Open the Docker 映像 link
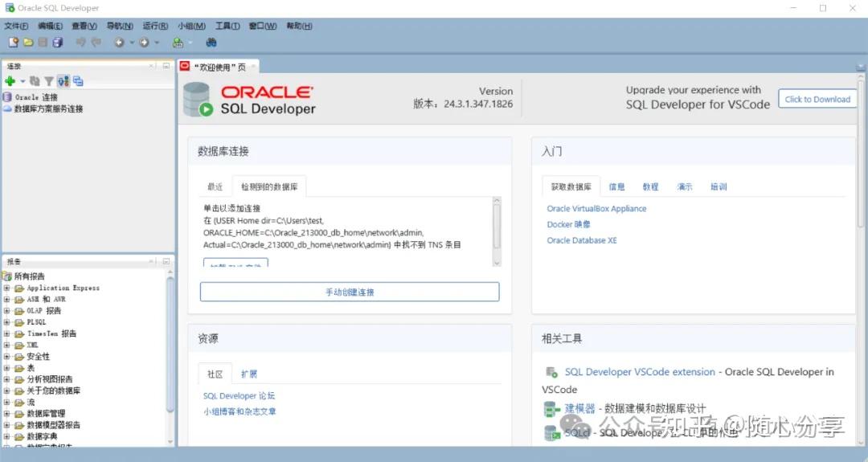 (568, 224)
